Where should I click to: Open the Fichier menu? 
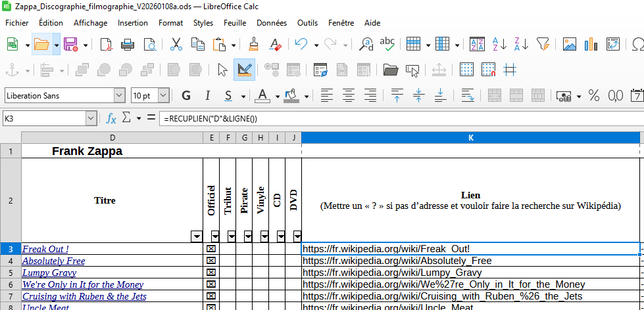coord(17,23)
